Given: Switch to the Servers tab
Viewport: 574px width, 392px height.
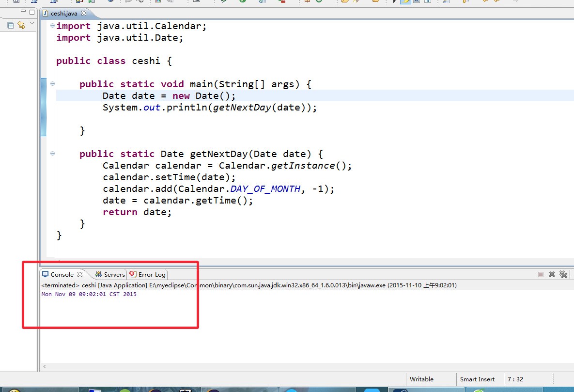Looking at the screenshot, I should (x=109, y=274).
